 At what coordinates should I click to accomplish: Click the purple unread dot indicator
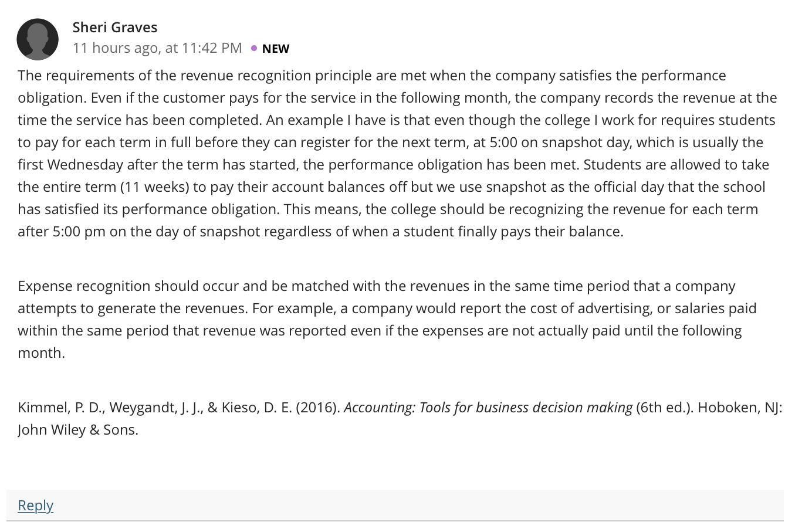pyautogui.click(x=254, y=48)
